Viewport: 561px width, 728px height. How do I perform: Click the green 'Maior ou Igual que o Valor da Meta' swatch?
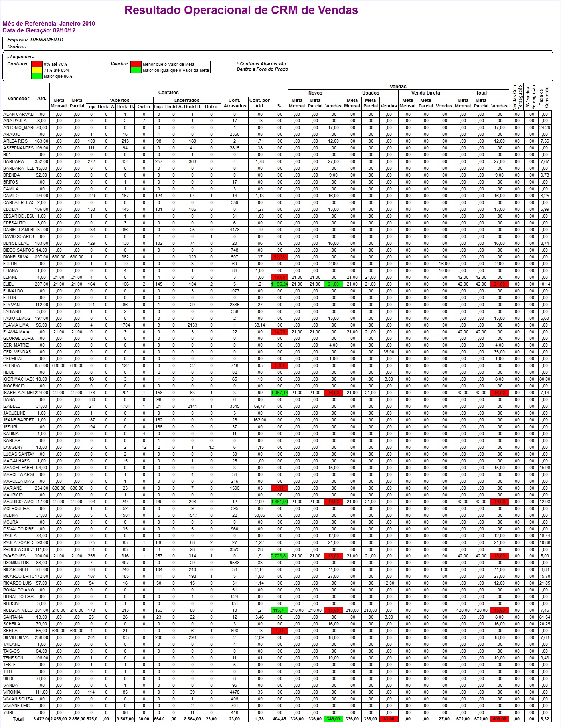[136, 70]
